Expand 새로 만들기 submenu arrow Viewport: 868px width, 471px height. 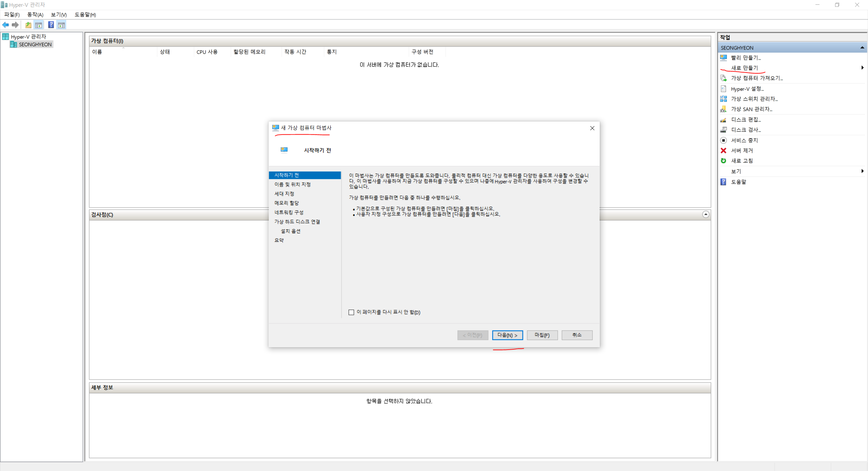862,68
